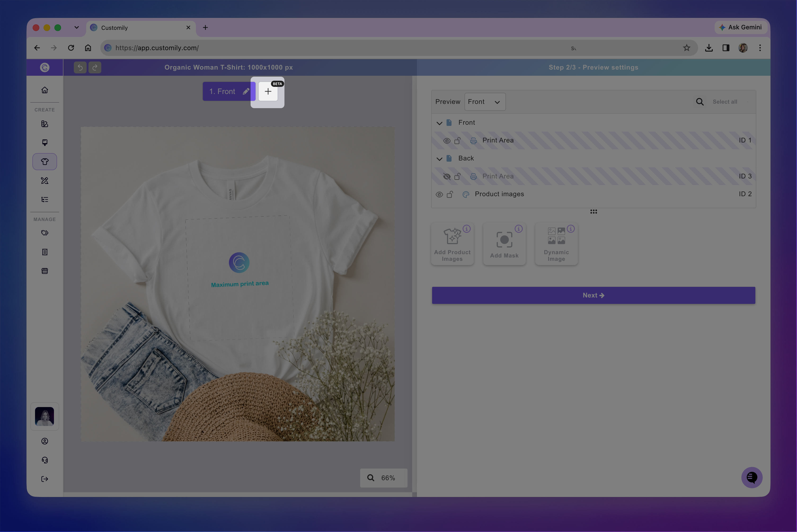The height and width of the screenshot is (532, 797).
Task: Open the design tools ruler-pencil icon
Action: [44, 181]
